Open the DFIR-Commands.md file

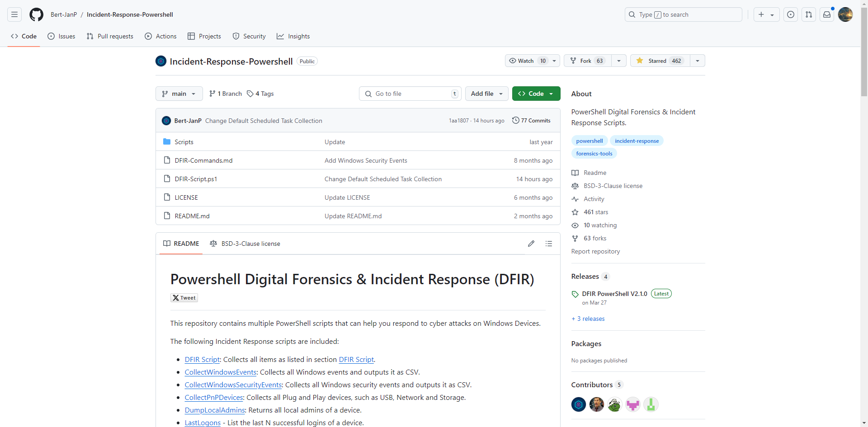click(203, 160)
